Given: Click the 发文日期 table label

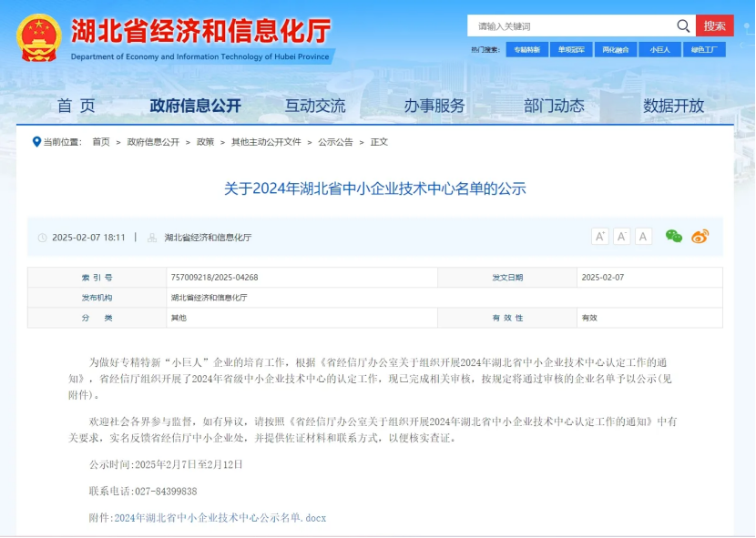Looking at the screenshot, I should [x=507, y=278].
